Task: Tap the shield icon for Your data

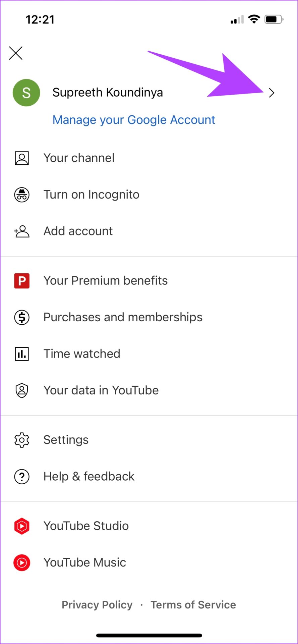Action: (22, 390)
